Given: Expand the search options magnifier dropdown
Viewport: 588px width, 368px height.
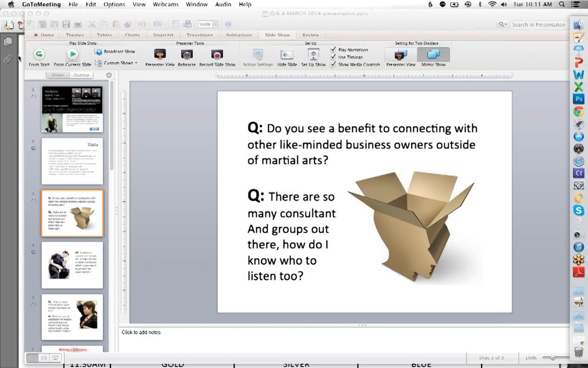Looking at the screenshot, I should tap(503, 24).
